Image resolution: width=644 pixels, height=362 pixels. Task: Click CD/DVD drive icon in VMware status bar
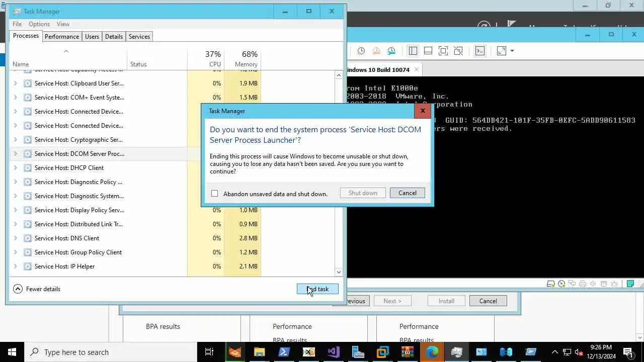click(x=561, y=284)
